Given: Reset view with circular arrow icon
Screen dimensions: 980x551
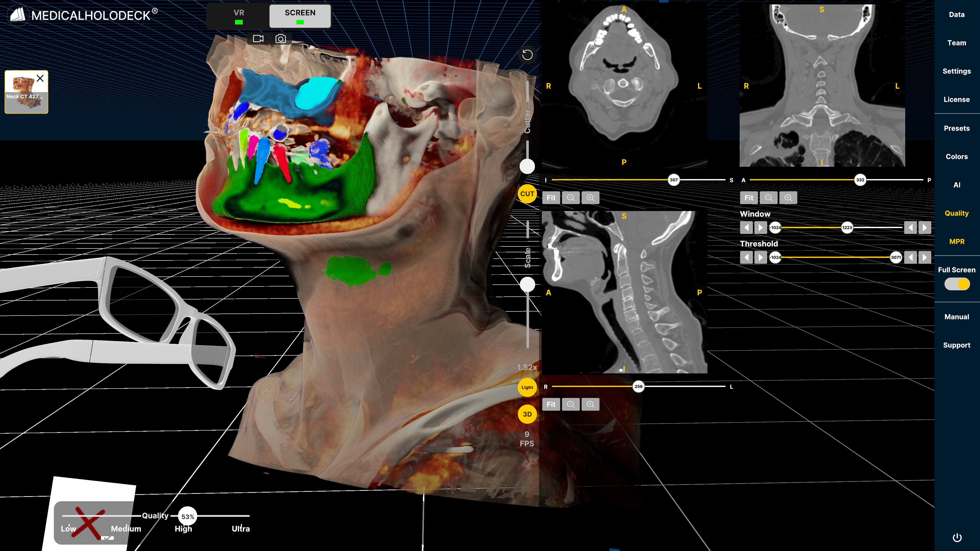Looking at the screenshot, I should coord(527,55).
